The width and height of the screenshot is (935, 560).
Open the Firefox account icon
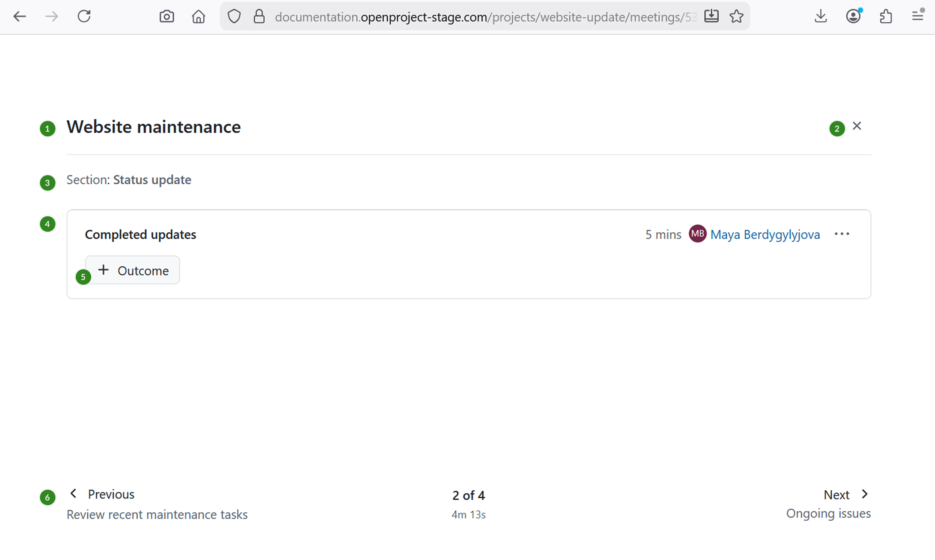[853, 17]
